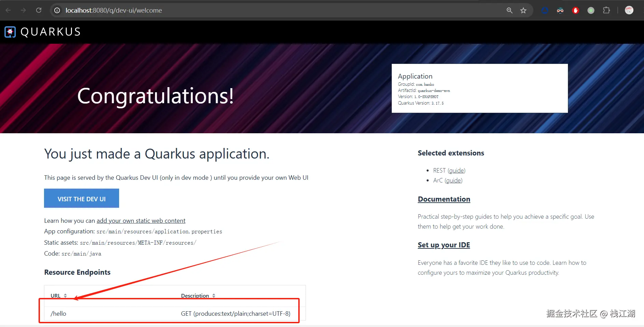This screenshot has width=644, height=327.
Task: Bookmark this page with the star
Action: click(523, 11)
